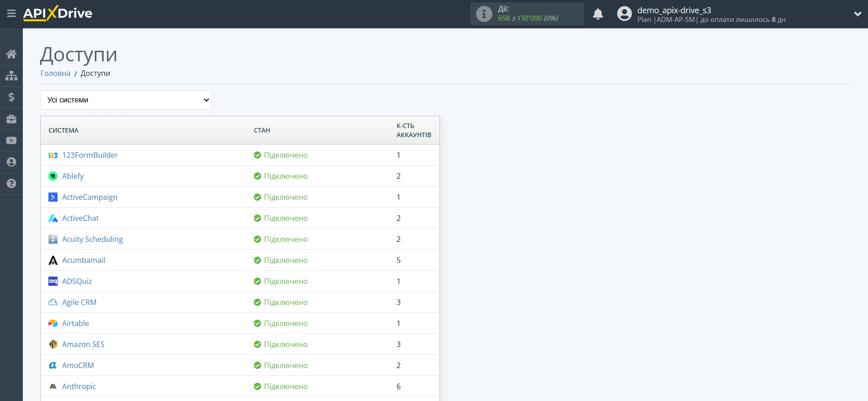Viewport: 868px width, 401px height.
Task: Open Amazon SES system link
Action: (83, 344)
